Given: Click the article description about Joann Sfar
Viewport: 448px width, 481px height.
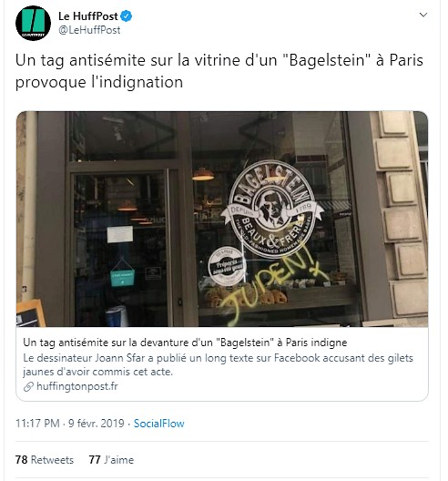Looking at the screenshot, I should click(x=218, y=364).
